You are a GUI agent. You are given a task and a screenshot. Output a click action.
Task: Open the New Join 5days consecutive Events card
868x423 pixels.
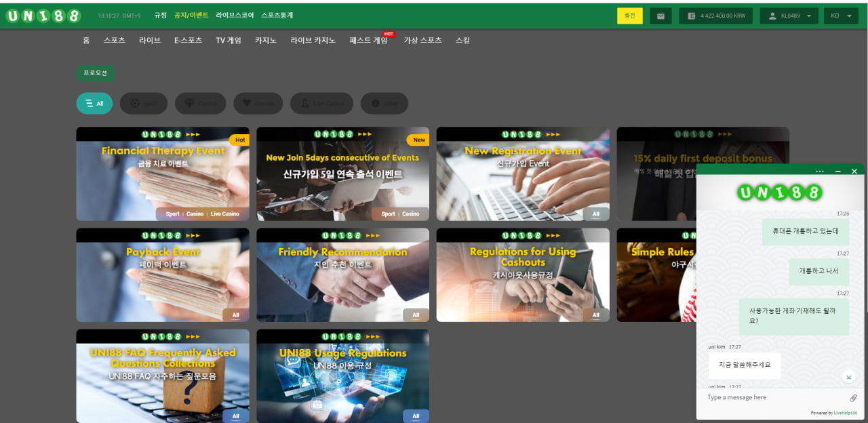point(343,174)
